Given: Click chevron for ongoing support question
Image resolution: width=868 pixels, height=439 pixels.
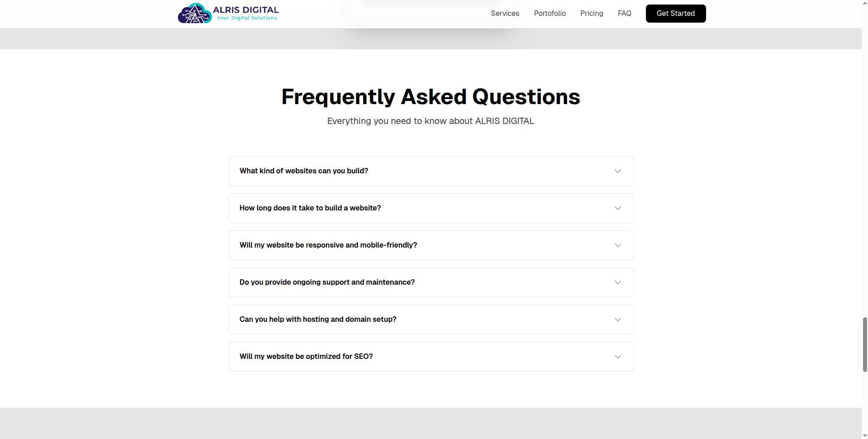Looking at the screenshot, I should pos(617,282).
